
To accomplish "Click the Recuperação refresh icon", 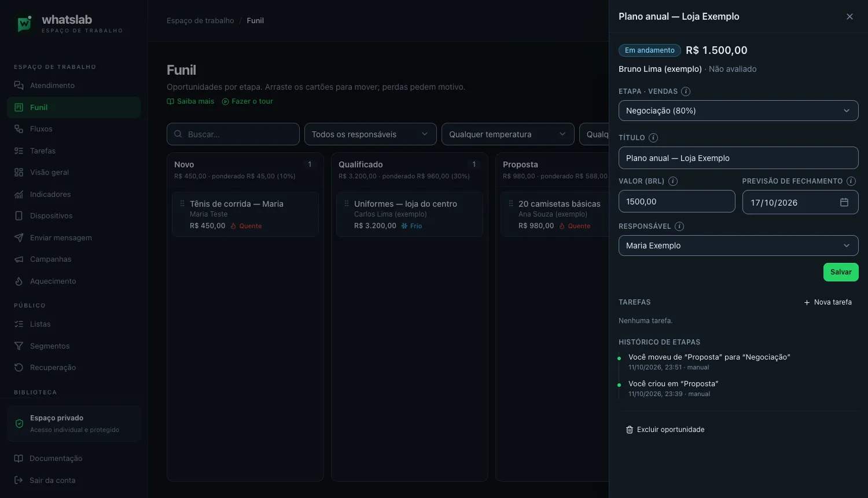I will 19,368.
